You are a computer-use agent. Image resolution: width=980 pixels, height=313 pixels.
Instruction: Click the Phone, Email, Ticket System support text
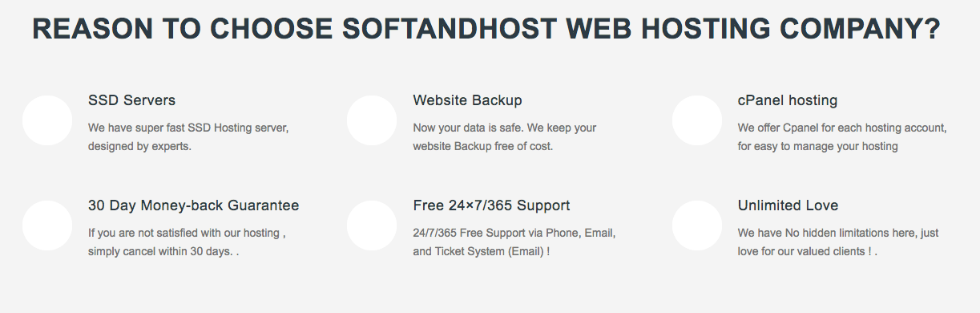pos(514,242)
